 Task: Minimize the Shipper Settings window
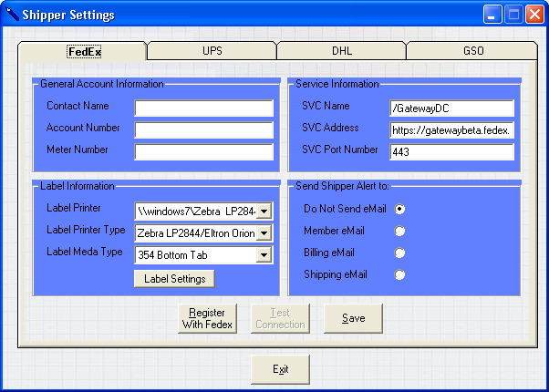[492, 15]
